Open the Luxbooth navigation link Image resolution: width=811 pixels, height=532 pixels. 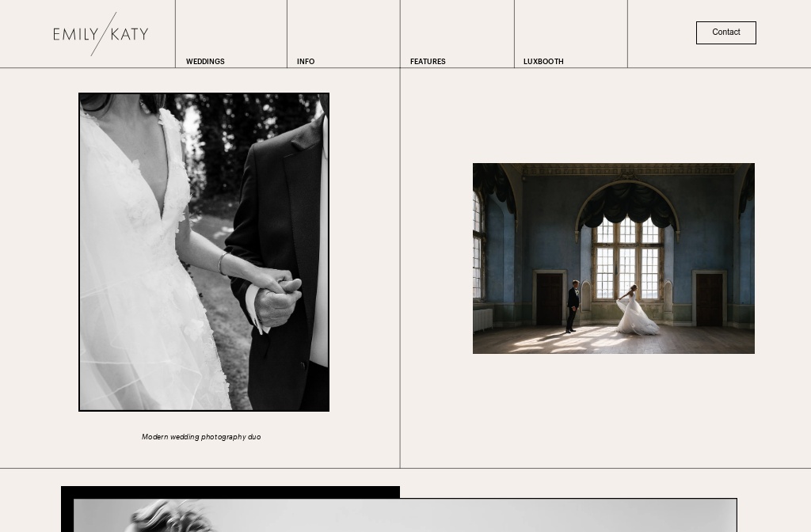click(543, 62)
